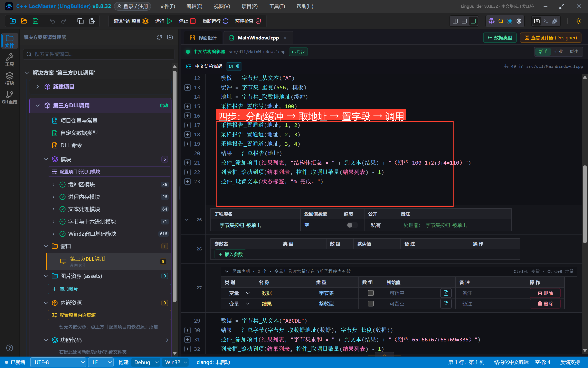Expand the 新建项目 tree node
Screen dimensions: 588x368
coord(37,87)
